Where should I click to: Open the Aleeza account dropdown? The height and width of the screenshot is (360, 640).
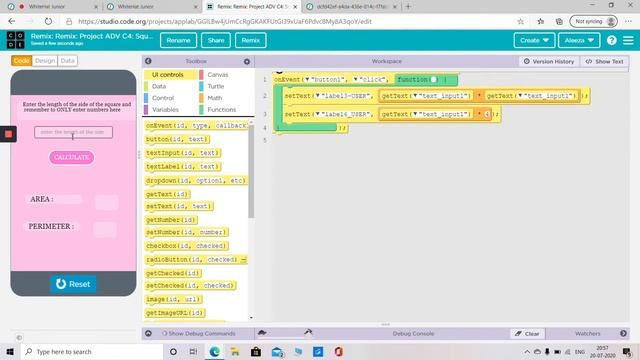pos(579,40)
